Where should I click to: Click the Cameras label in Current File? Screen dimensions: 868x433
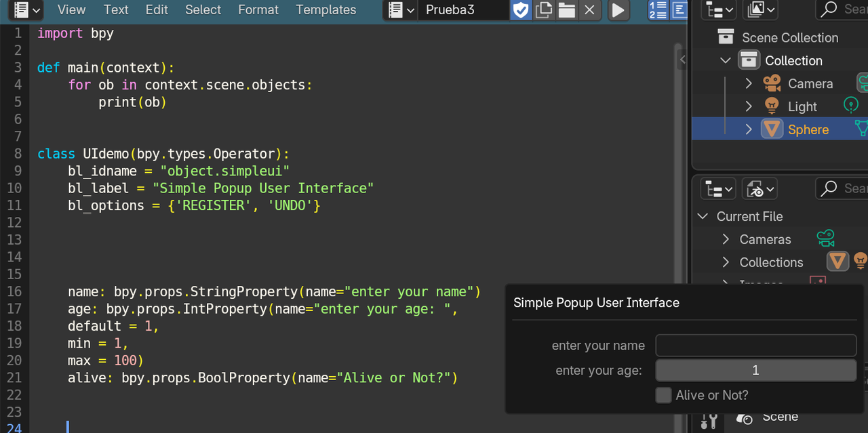coord(765,239)
